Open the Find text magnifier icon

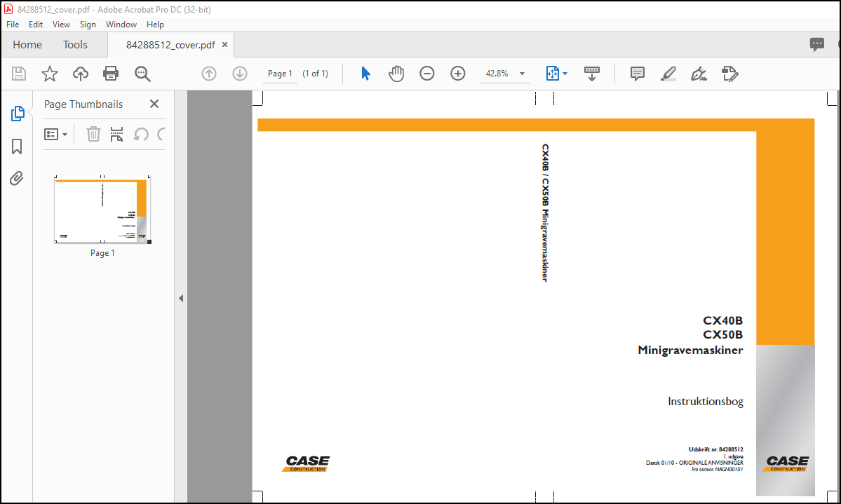[x=142, y=74]
